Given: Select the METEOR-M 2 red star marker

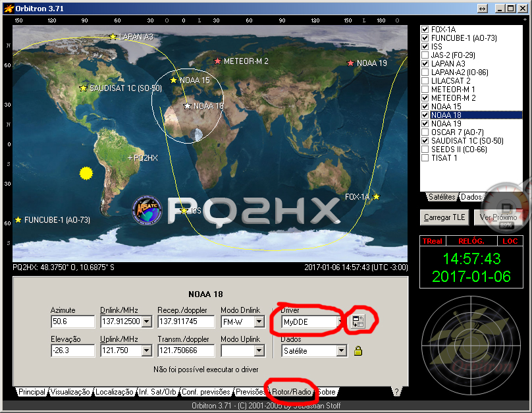Looking at the screenshot, I should point(217,61).
